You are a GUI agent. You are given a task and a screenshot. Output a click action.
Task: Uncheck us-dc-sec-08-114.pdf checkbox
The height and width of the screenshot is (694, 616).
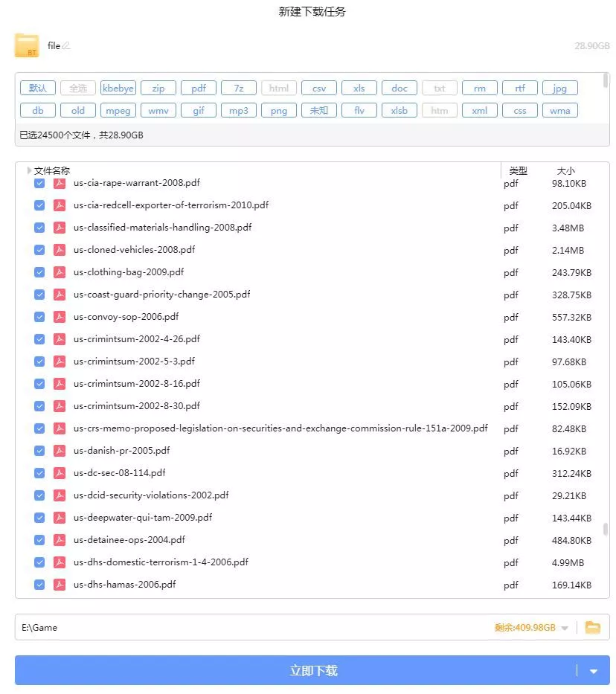[x=39, y=473]
